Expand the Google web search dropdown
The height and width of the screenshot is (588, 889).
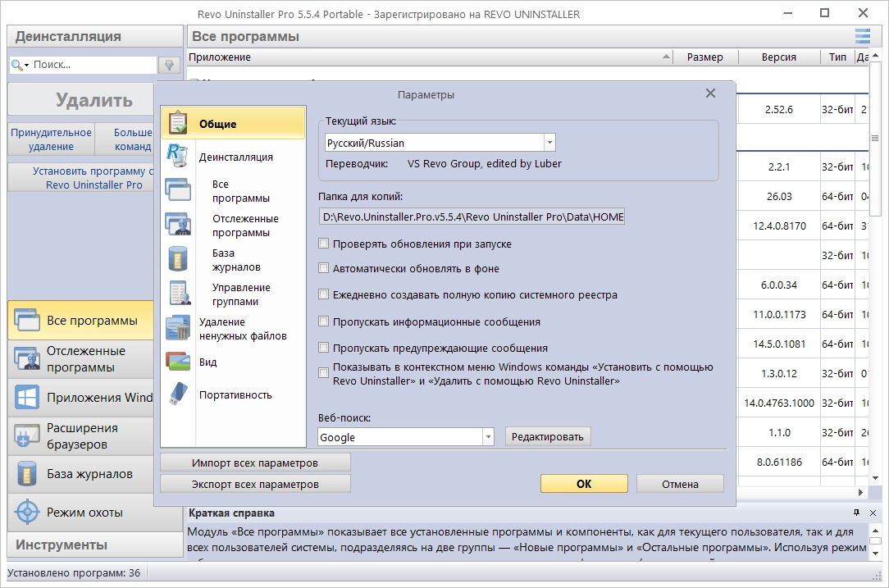point(488,437)
